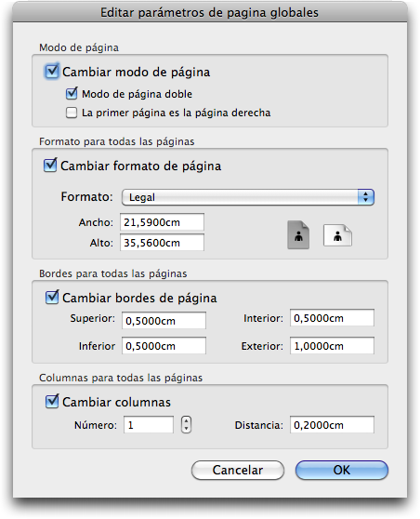This screenshot has height=519, width=420.
Task: Click the Ancho width input field
Action: (x=162, y=222)
